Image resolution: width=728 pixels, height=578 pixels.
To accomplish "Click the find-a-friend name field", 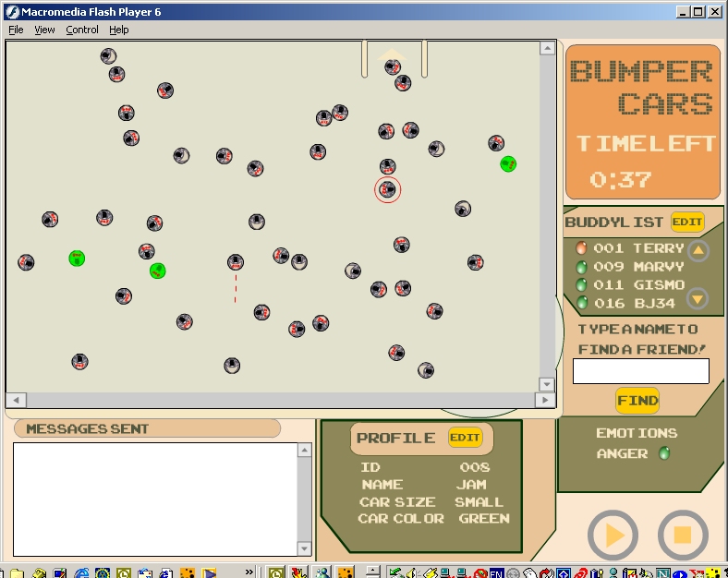I will click(640, 371).
